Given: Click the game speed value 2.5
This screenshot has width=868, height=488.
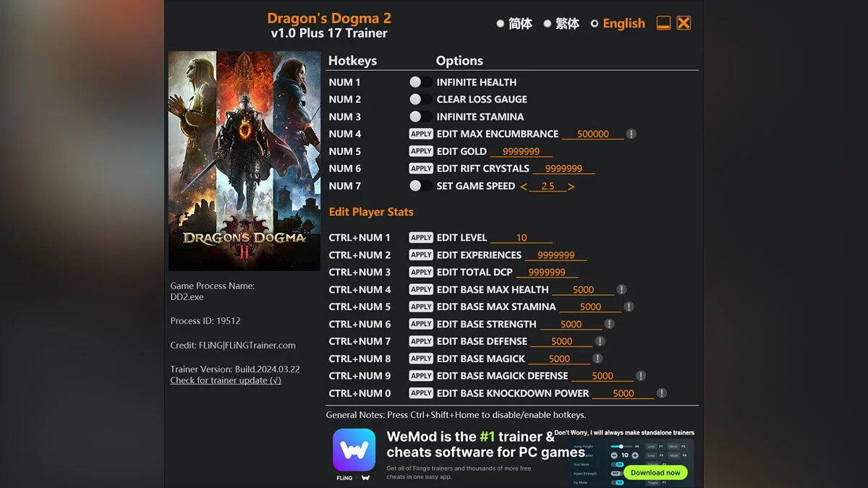Looking at the screenshot, I should pyautogui.click(x=548, y=187).
